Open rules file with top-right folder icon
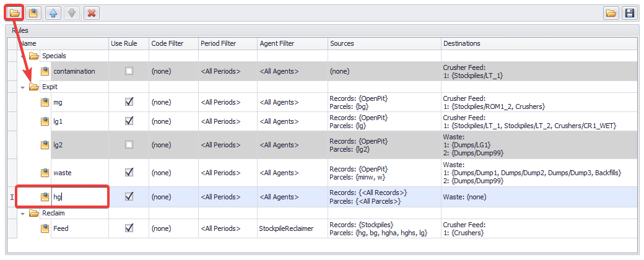This screenshot has height=260, width=644. [x=611, y=12]
